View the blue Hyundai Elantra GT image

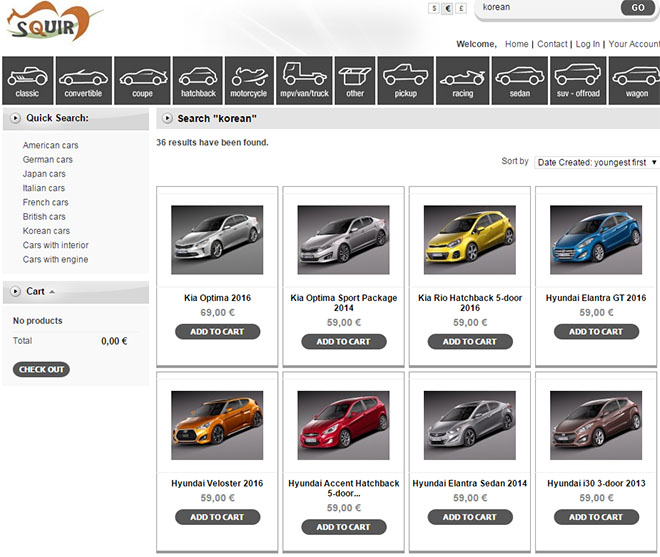point(596,240)
